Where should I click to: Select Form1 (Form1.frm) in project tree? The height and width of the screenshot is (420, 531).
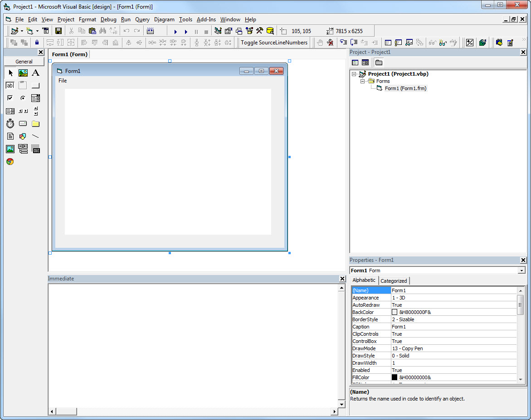[405, 88]
